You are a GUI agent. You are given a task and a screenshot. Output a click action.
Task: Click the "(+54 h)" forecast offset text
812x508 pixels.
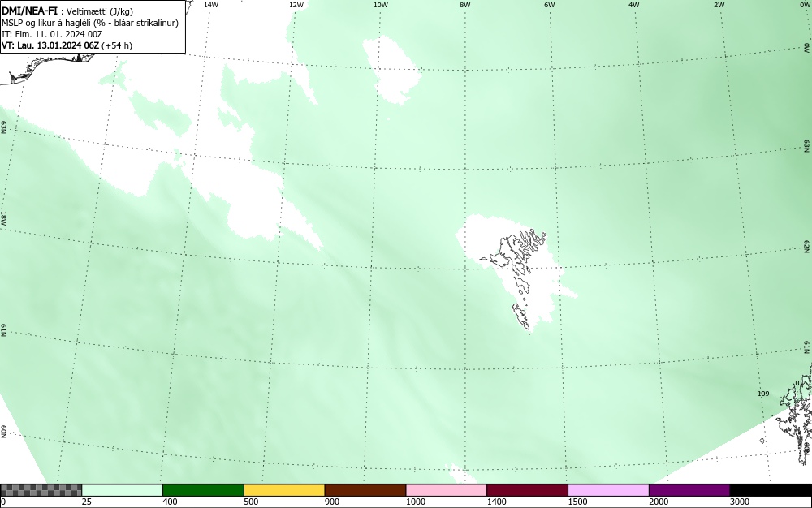click(x=116, y=45)
